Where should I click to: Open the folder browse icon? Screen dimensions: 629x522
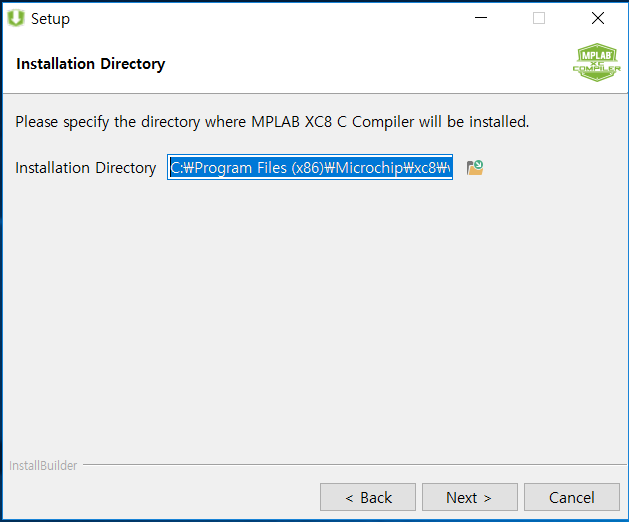pos(475,167)
